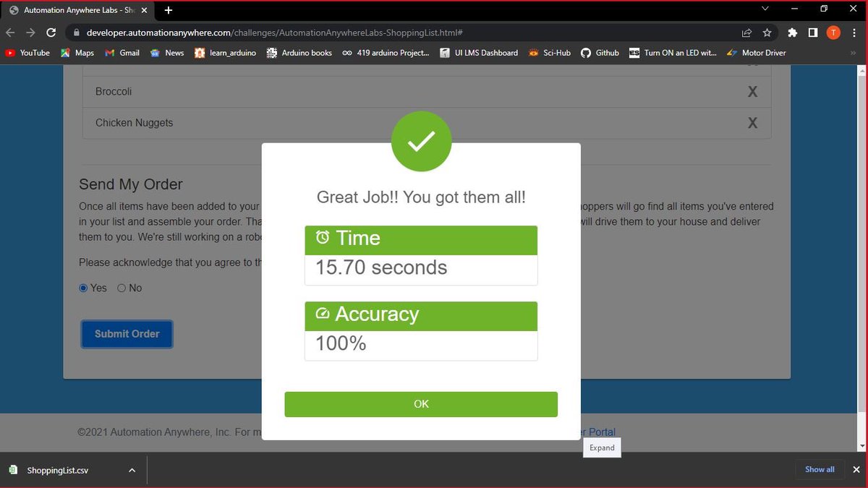
Task: Open the YouTube bookmark
Action: [27, 53]
